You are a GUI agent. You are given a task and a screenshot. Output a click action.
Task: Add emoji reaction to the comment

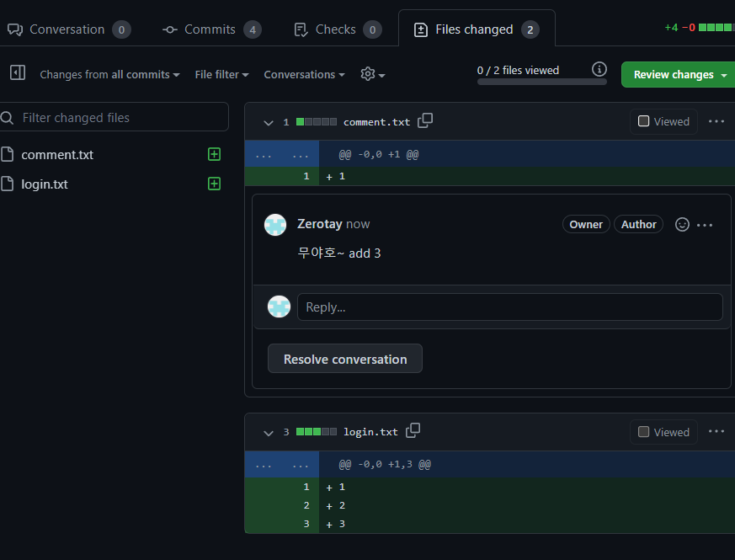(682, 225)
